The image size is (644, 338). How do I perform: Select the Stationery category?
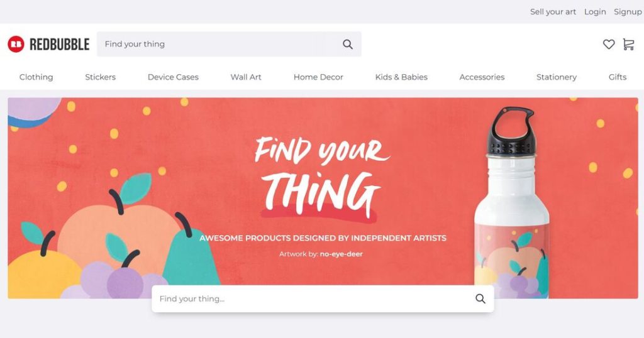[557, 77]
